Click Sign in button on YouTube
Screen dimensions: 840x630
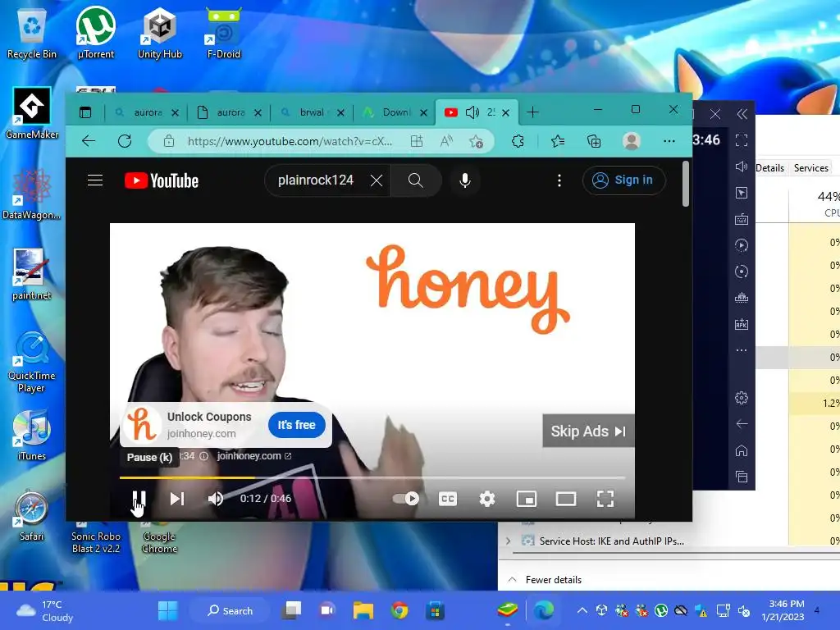point(623,180)
